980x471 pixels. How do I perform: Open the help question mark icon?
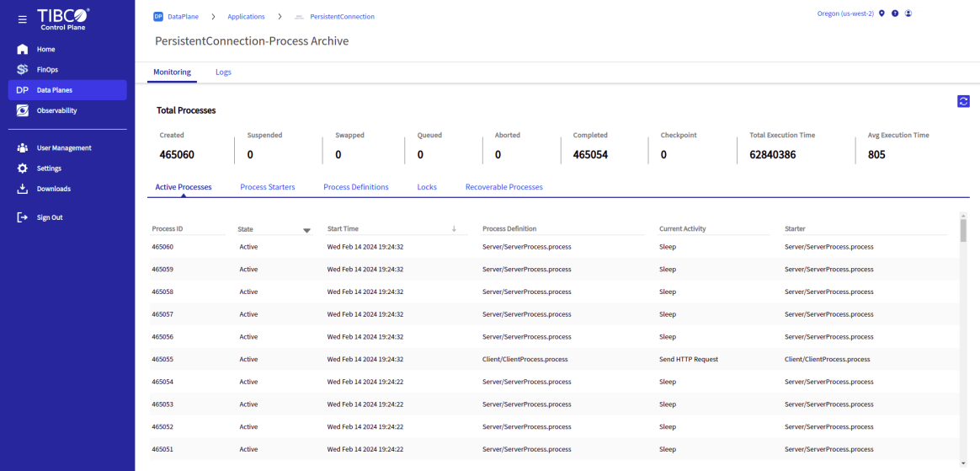click(x=895, y=13)
